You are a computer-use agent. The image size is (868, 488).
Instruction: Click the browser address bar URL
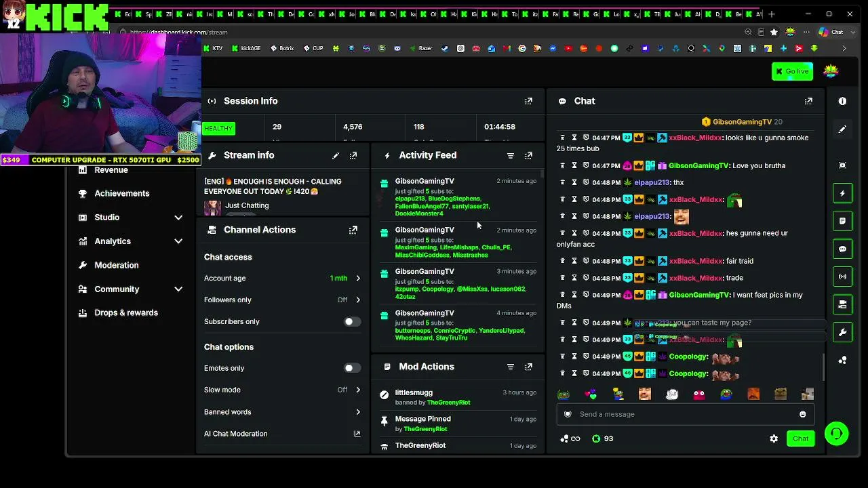coord(179,32)
